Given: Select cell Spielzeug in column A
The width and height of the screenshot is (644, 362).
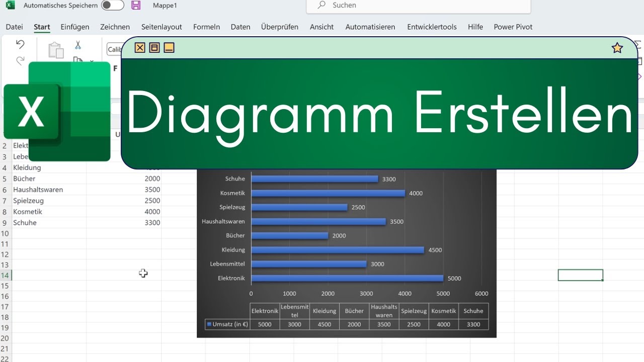Looking at the screenshot, I should coord(49,201).
